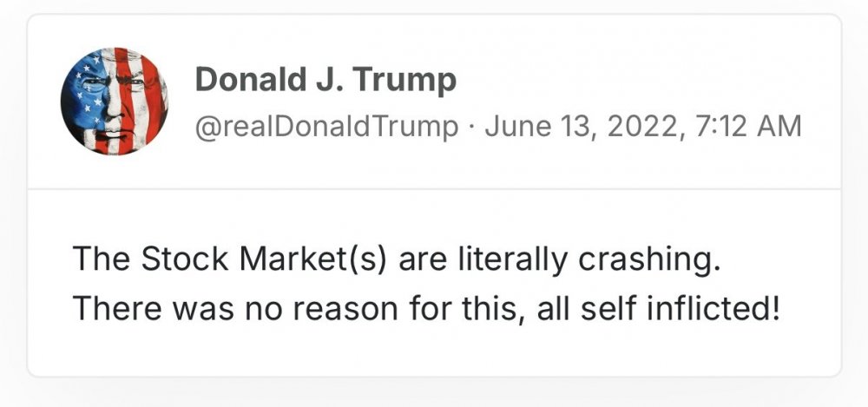868x407 pixels.
Task: Click the 7:12 AM time in timestamp
Action: 748,128
